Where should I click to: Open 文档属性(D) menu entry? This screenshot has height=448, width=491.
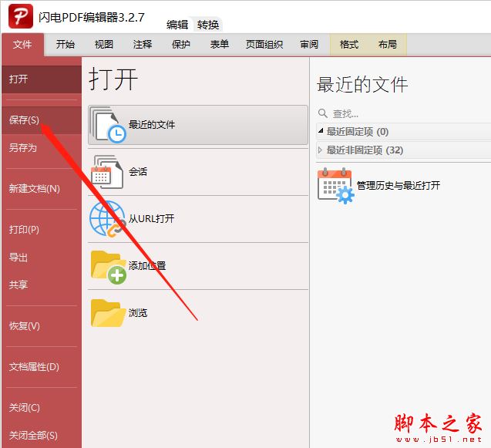click(42, 367)
